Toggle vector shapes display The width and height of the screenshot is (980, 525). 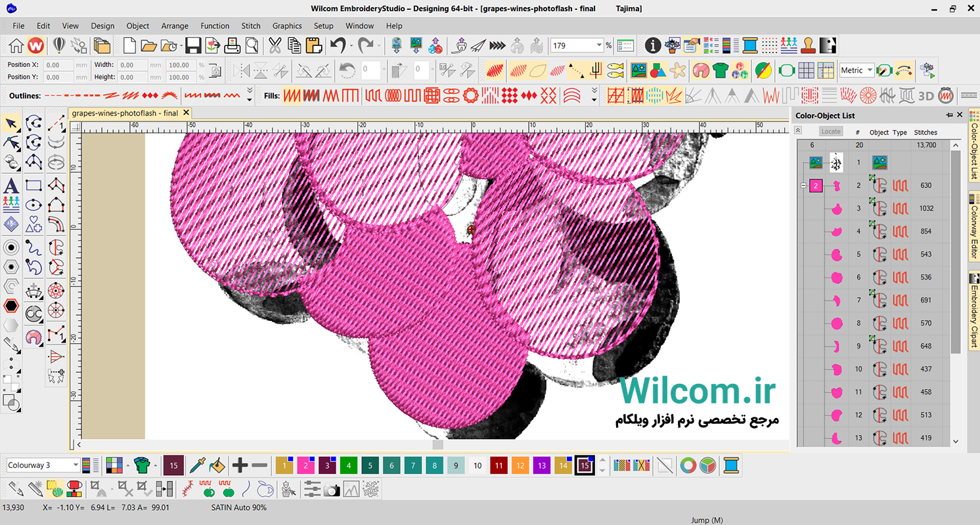coord(657,70)
